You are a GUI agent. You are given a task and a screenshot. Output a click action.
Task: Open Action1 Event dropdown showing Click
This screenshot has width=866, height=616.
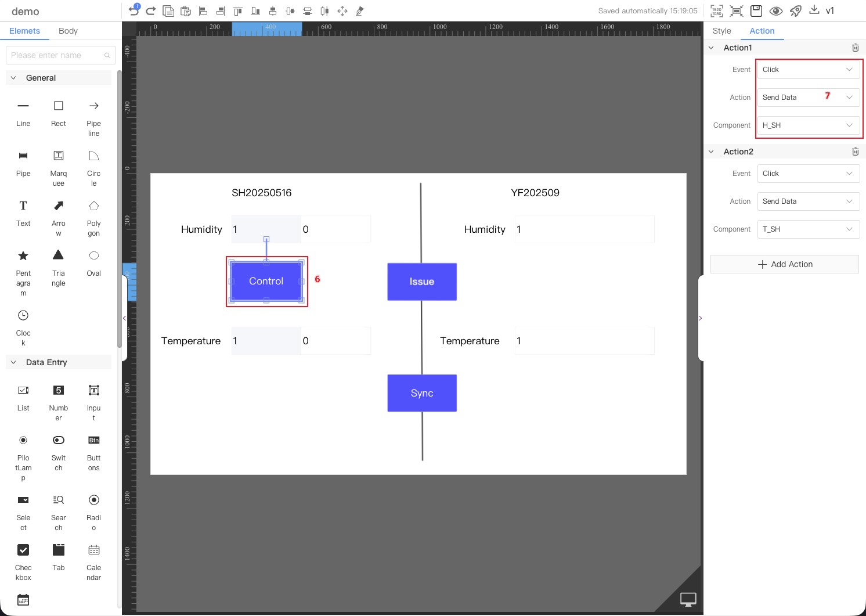point(808,70)
